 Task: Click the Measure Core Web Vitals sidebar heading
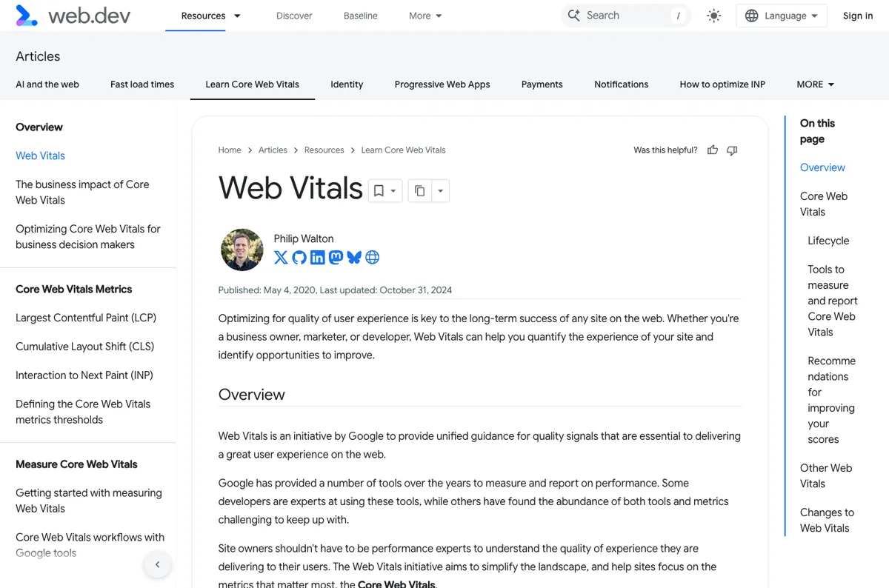(x=76, y=464)
